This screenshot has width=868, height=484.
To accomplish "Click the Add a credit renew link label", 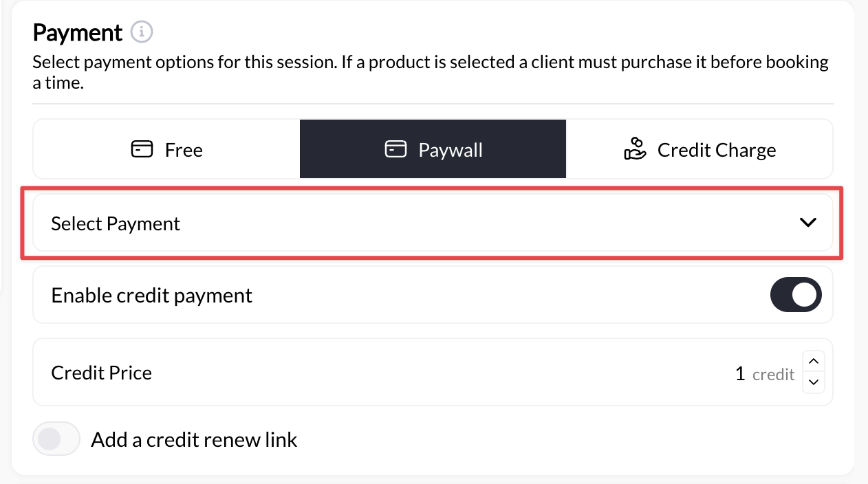I will [193, 439].
